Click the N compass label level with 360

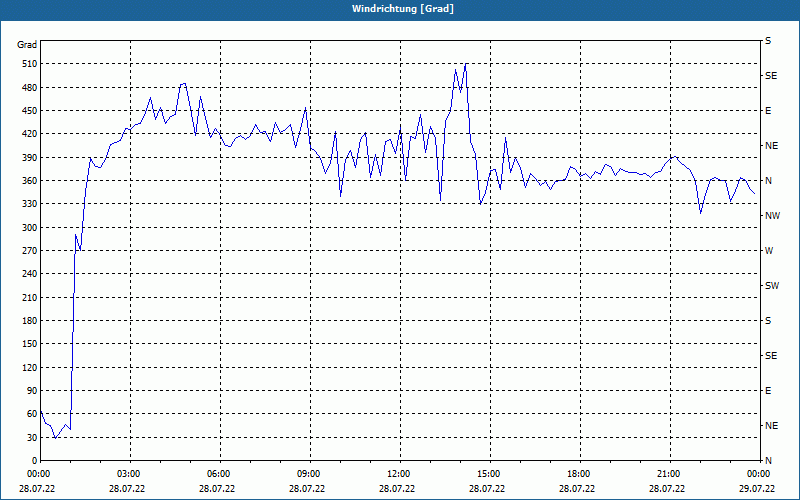click(x=768, y=181)
